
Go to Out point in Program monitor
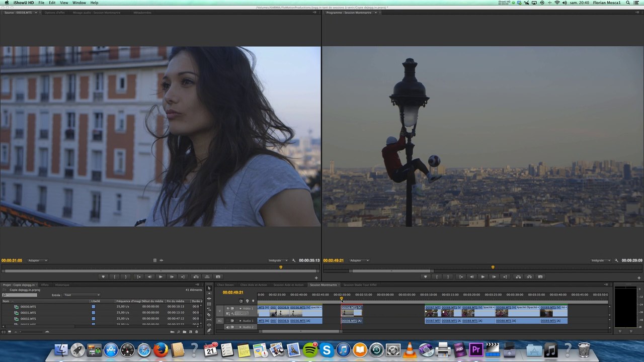(x=505, y=277)
